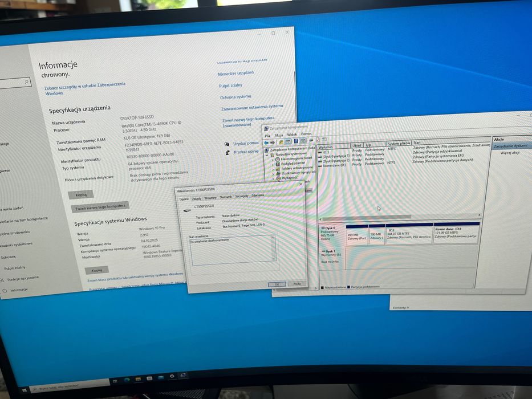
Task: Open Microsoft Store from the taskbar
Action: coord(149,378)
